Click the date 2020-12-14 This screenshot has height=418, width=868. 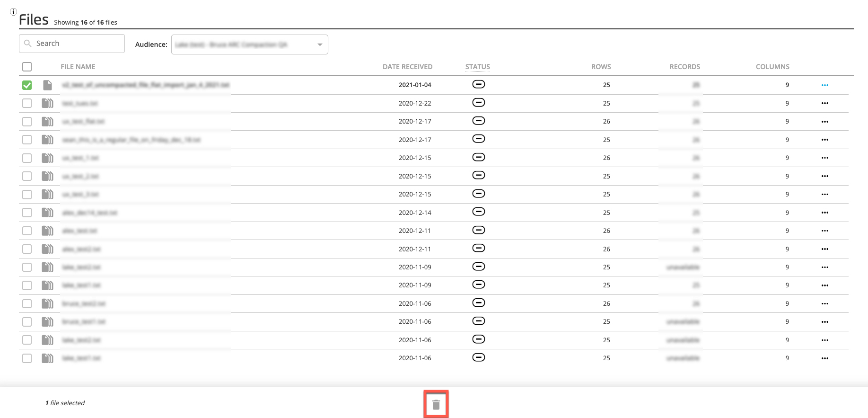pyautogui.click(x=415, y=213)
